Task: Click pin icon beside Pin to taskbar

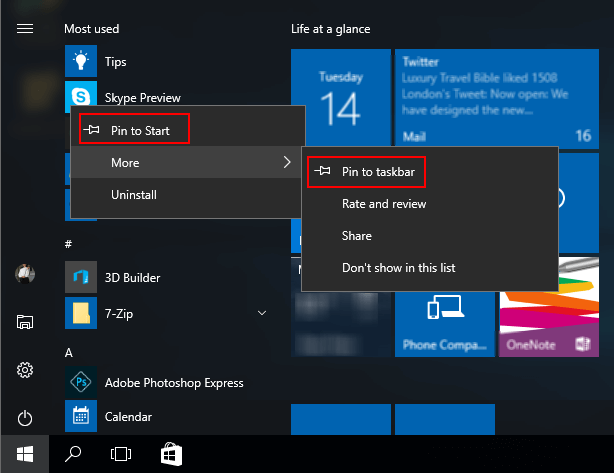Action: 323,171
